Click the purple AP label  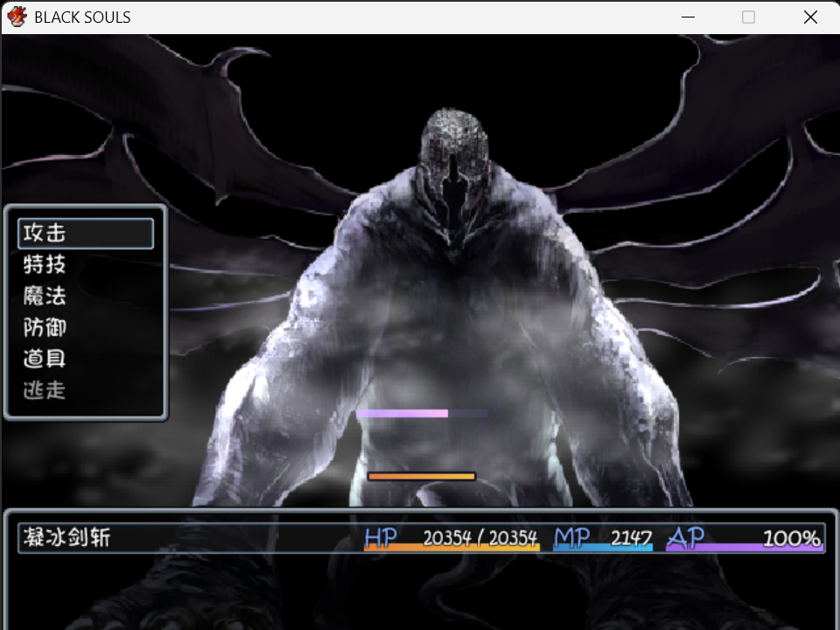pos(686,537)
